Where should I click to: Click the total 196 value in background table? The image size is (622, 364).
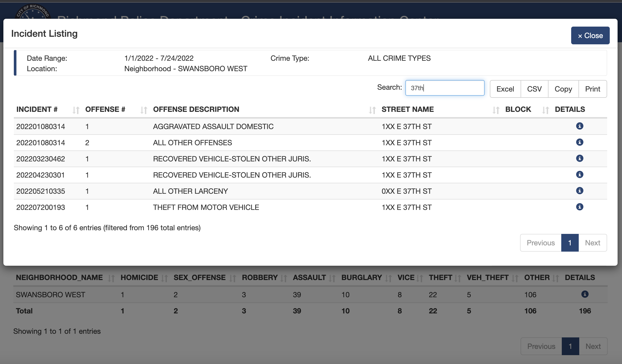click(x=585, y=311)
